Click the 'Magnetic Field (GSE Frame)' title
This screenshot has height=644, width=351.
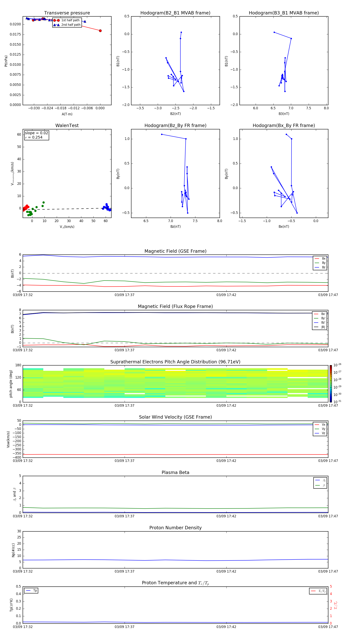(175, 251)
